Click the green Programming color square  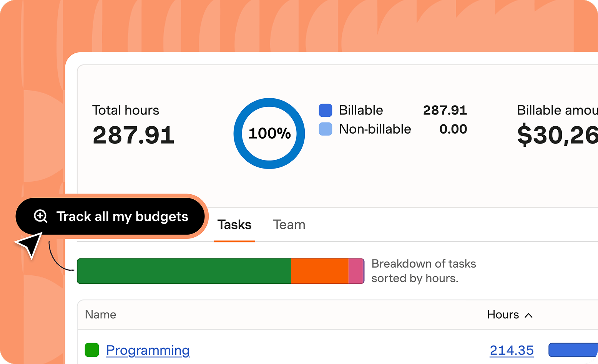click(x=92, y=350)
